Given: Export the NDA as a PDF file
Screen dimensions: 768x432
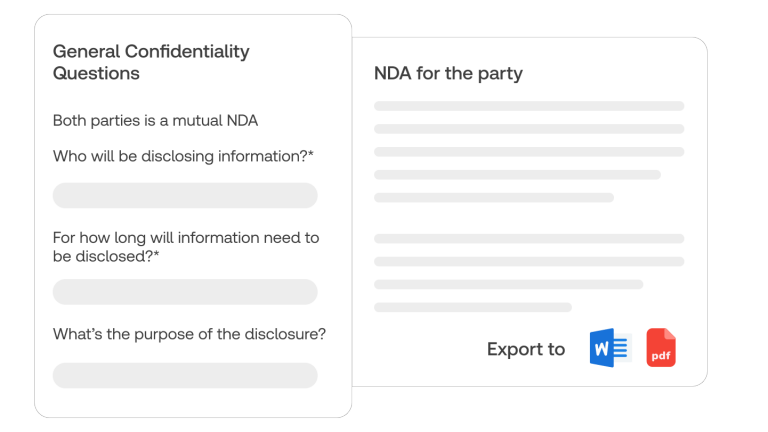Looking at the screenshot, I should point(661,348).
